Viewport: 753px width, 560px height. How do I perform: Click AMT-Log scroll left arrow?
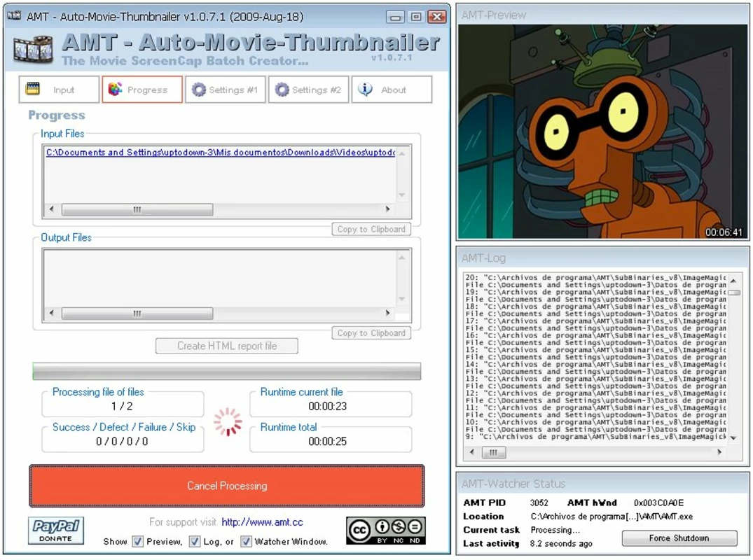click(472, 452)
